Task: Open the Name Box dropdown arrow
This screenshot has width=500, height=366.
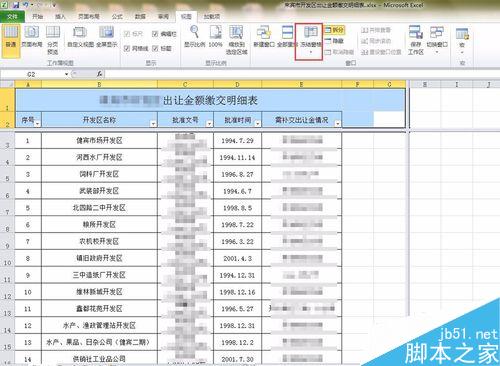Action: (x=67, y=74)
